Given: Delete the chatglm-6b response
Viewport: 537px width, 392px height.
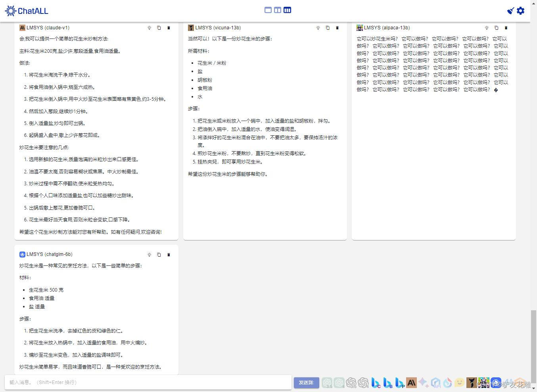Looking at the screenshot, I should pyautogui.click(x=169, y=255).
